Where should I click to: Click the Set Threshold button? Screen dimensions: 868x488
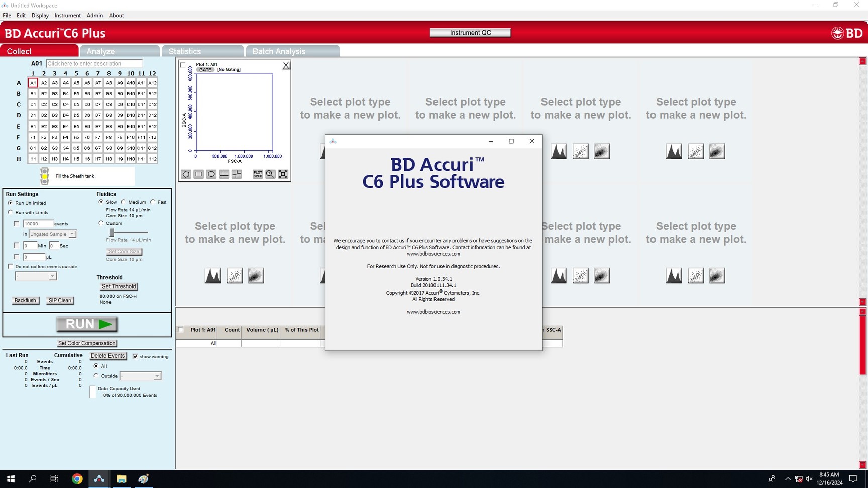[x=119, y=286]
